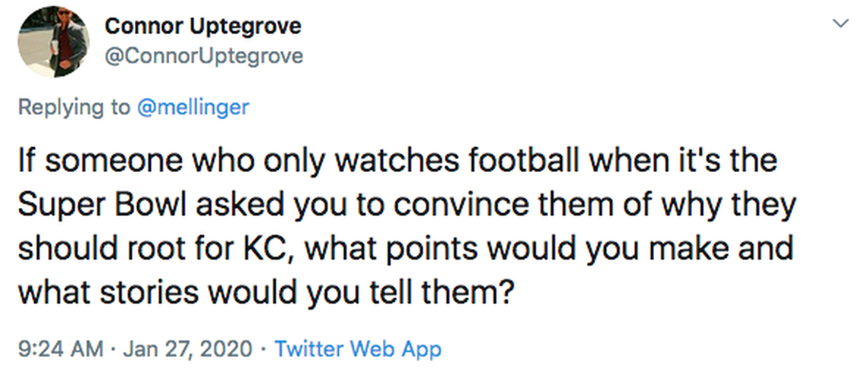The image size is (868, 380).
Task: Open the tweet options chevron menu
Action: (x=841, y=24)
